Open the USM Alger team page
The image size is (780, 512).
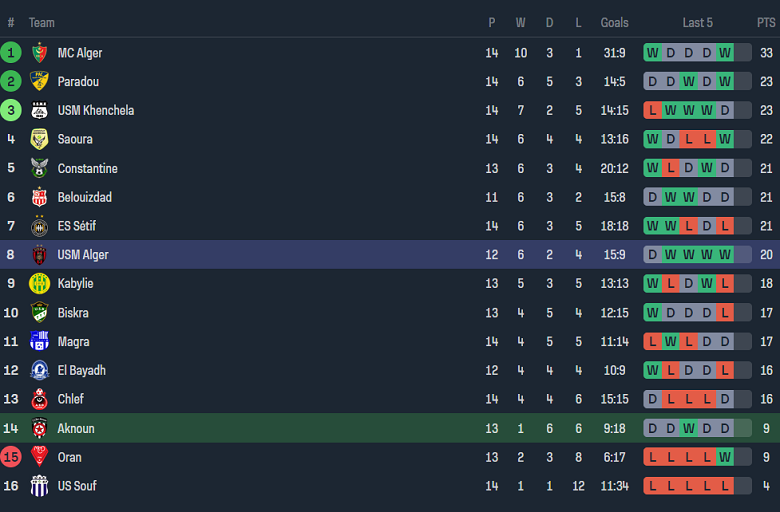click(83, 255)
